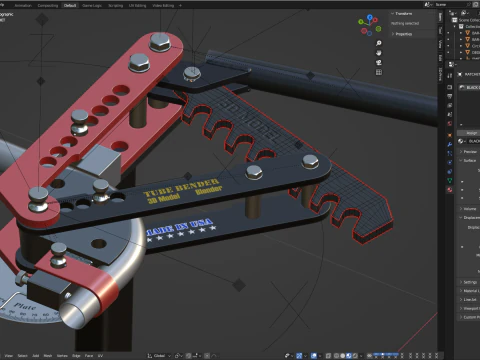Screen dimensions: 480x360
Task: Click the blue Z axis on navigation gizmo
Action: [x=370, y=16]
